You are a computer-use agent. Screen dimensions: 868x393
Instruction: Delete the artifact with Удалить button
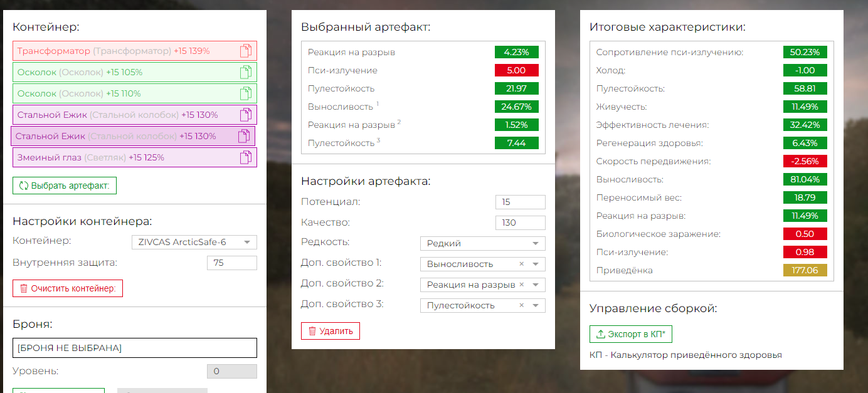[x=330, y=331]
